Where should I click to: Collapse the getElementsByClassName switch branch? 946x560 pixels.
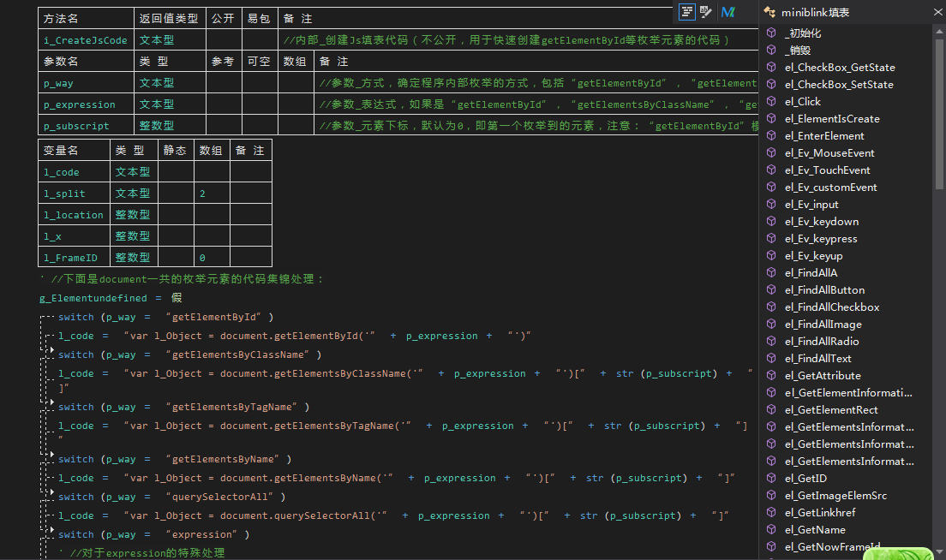point(51,350)
